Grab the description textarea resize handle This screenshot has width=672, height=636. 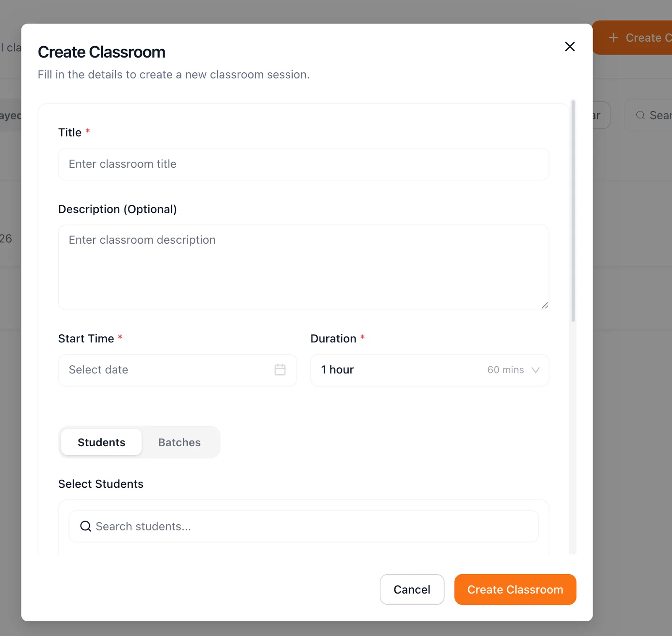(x=545, y=305)
